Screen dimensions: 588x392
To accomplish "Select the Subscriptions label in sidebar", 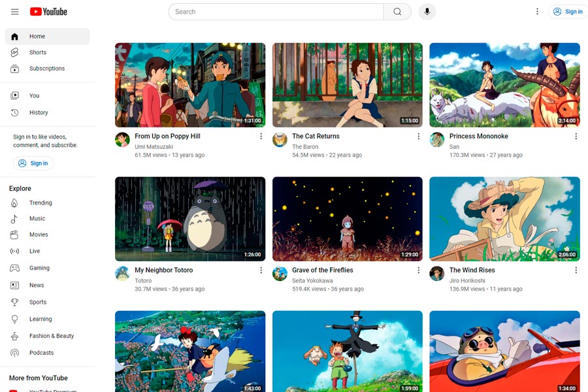I will (47, 69).
